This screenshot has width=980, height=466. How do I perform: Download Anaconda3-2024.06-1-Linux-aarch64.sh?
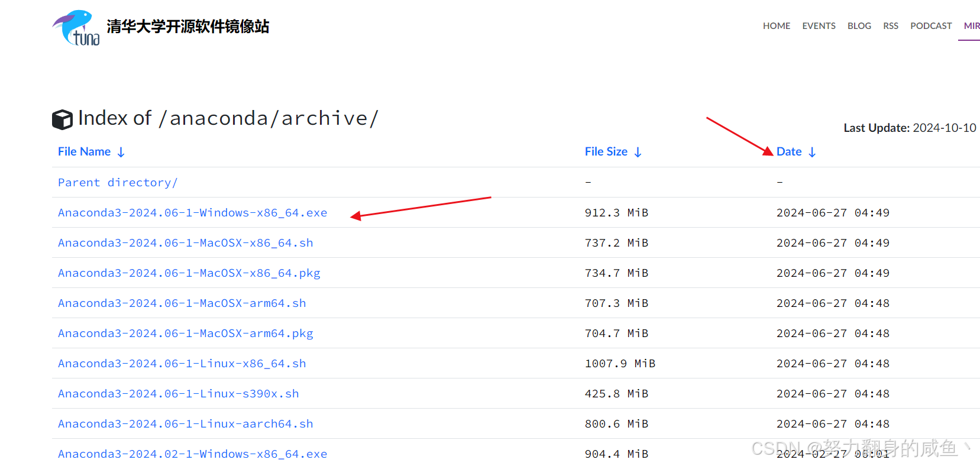(185, 423)
